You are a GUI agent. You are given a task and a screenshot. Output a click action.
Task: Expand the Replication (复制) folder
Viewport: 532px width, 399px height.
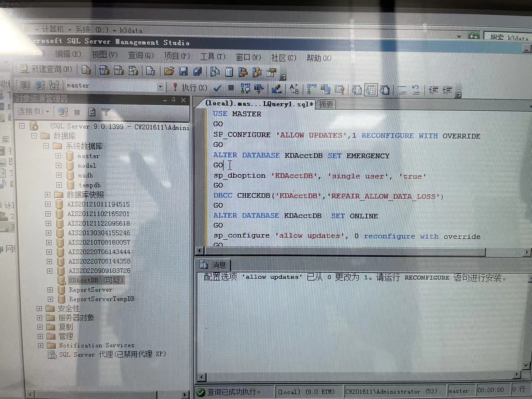pyautogui.click(x=40, y=327)
